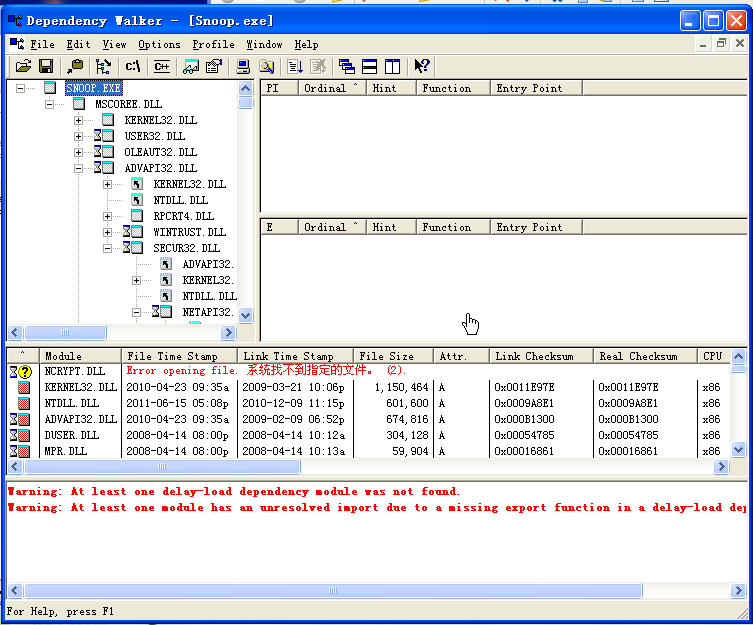This screenshot has height=625, width=753.
Task: Click the Open file toolbar icon
Action: 23,66
